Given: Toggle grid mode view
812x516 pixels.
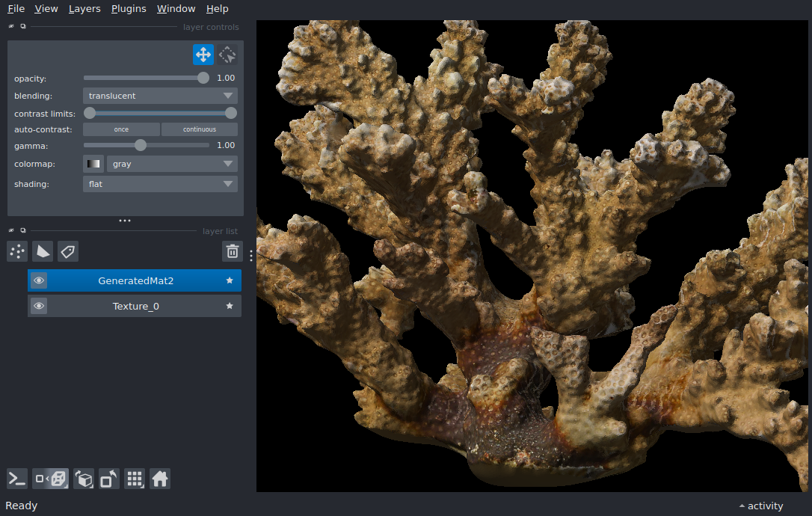Looking at the screenshot, I should [x=135, y=479].
